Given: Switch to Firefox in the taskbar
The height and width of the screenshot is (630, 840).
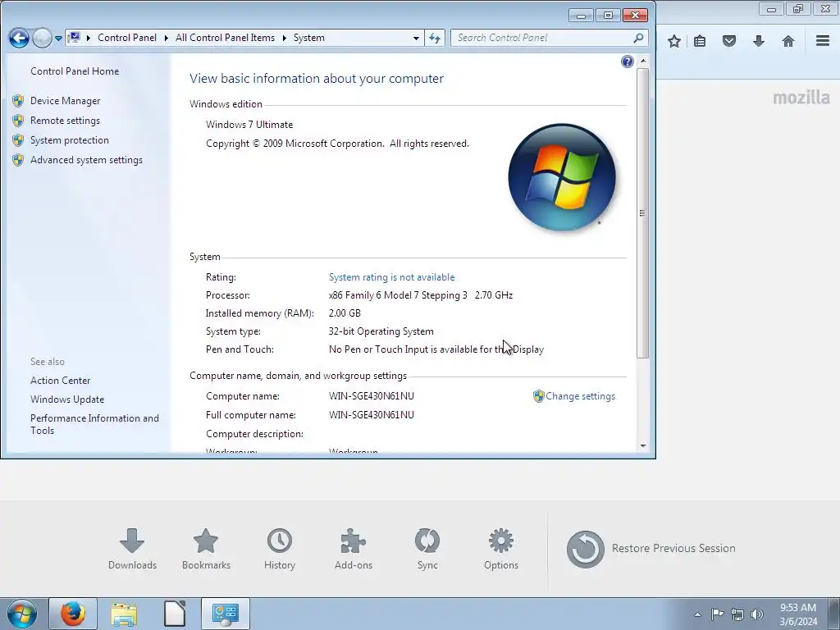Looking at the screenshot, I should pyautogui.click(x=73, y=614).
